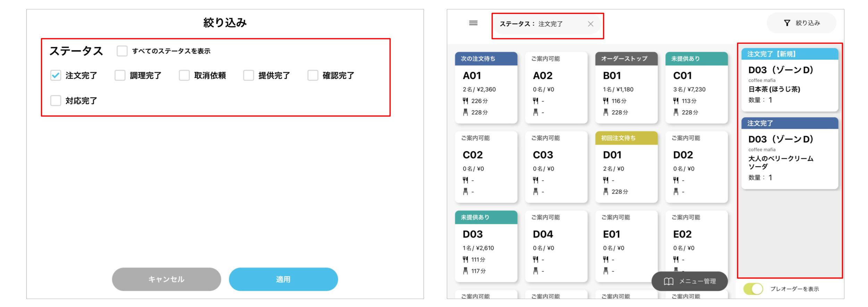Toggle the プレオーダーを表示 switch

click(753, 289)
